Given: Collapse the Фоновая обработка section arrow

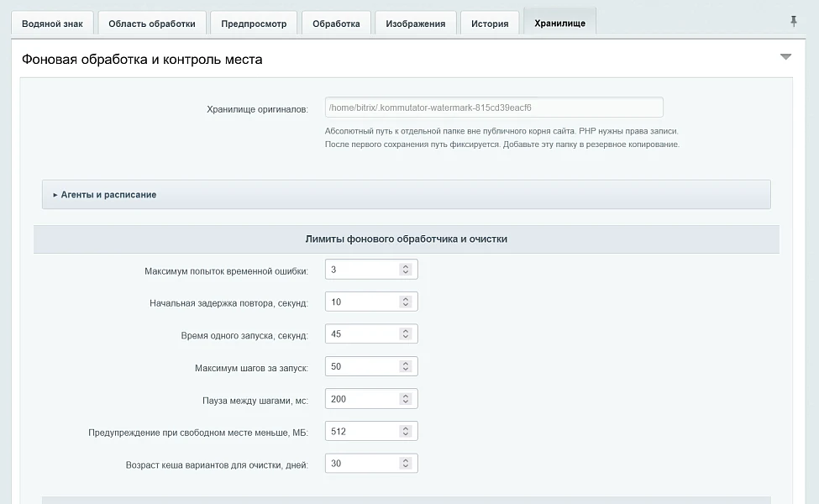Looking at the screenshot, I should pos(785,56).
